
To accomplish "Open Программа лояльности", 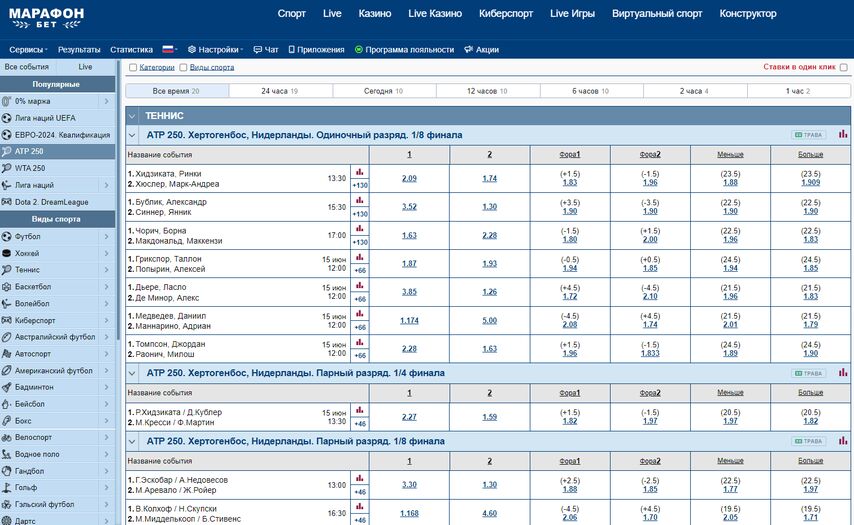I will pos(404,50).
